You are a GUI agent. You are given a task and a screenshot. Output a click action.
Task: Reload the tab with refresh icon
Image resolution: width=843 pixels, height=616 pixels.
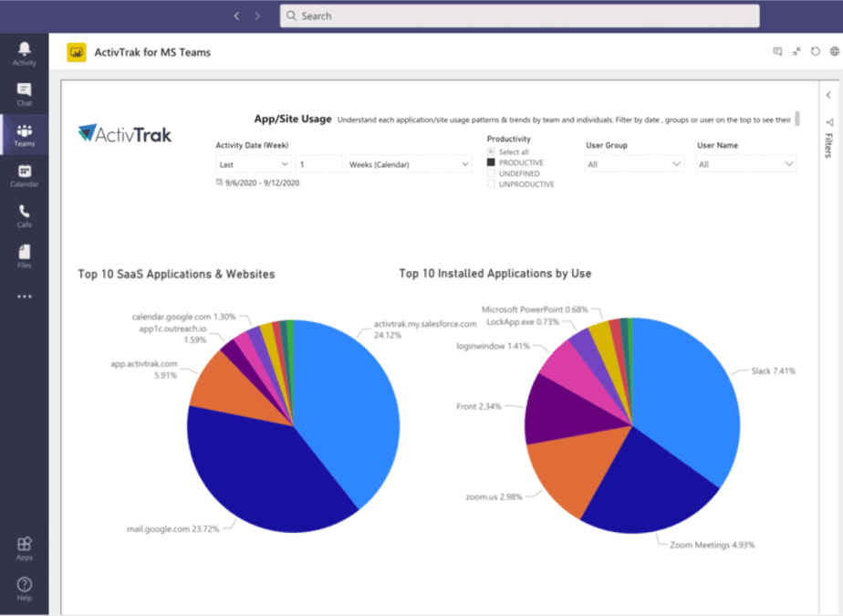coord(816,51)
